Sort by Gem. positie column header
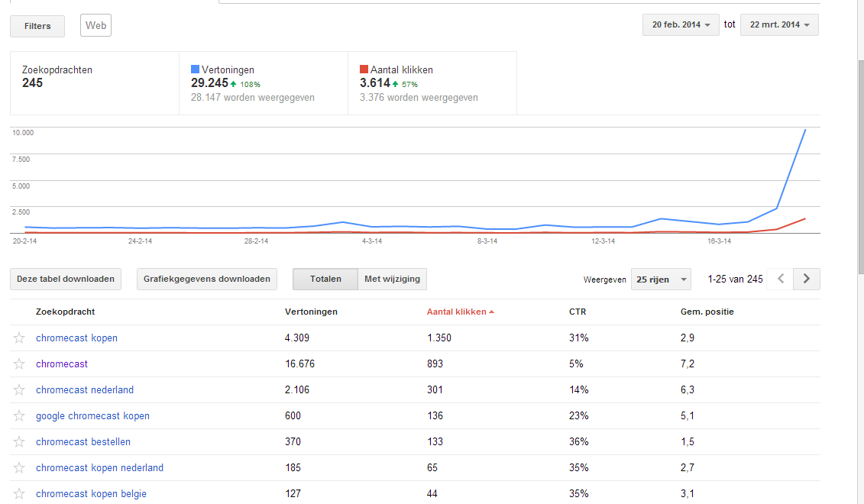The height and width of the screenshot is (504, 864). pyautogui.click(x=707, y=312)
